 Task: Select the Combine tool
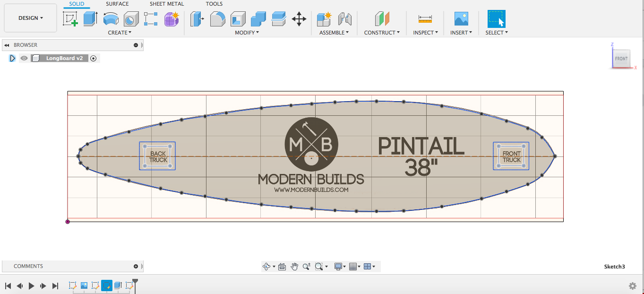(x=258, y=19)
